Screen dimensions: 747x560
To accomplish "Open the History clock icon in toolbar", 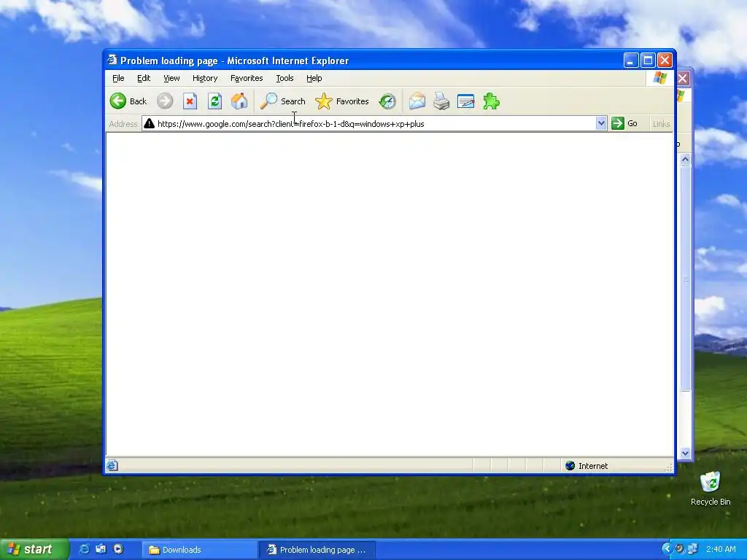I will coord(387,101).
